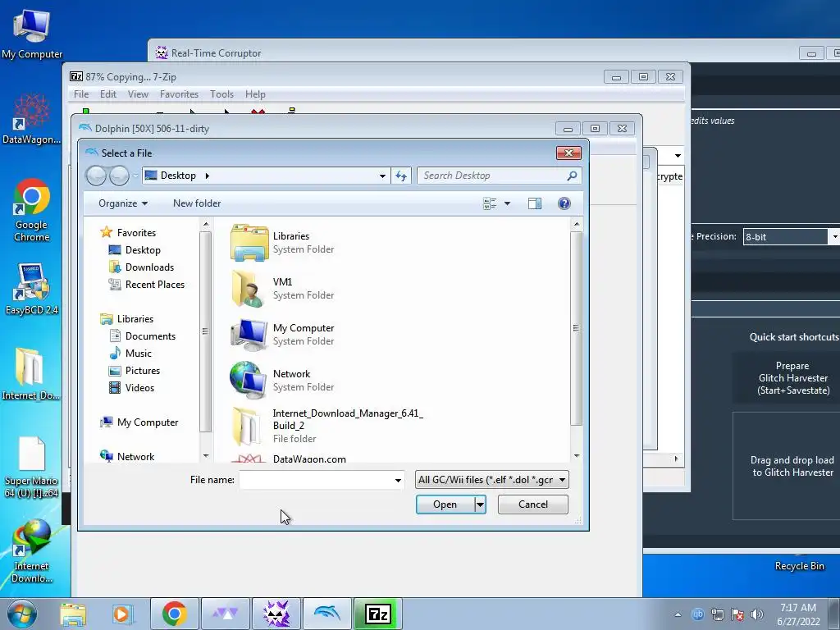Switch to Real-Time Corruptor taskbar button
This screenshot has width=840, height=630.
(x=276, y=614)
